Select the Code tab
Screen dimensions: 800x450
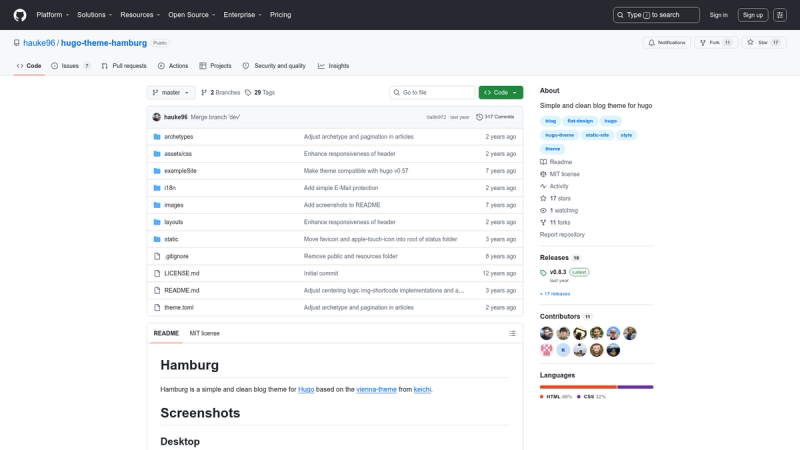point(29,66)
